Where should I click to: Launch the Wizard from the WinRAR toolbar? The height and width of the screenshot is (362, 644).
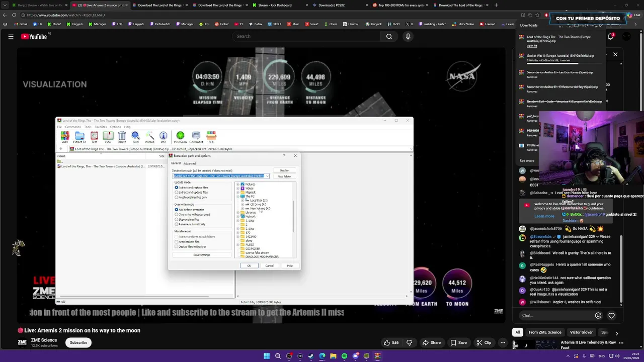[x=149, y=137]
